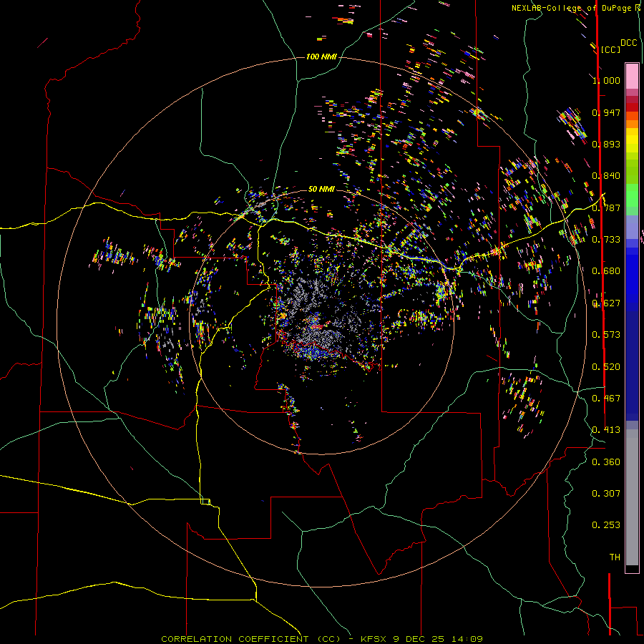Viewport: 644px width, 644px height.
Task: Click the DCC label above the color bar
Action: [x=629, y=43]
